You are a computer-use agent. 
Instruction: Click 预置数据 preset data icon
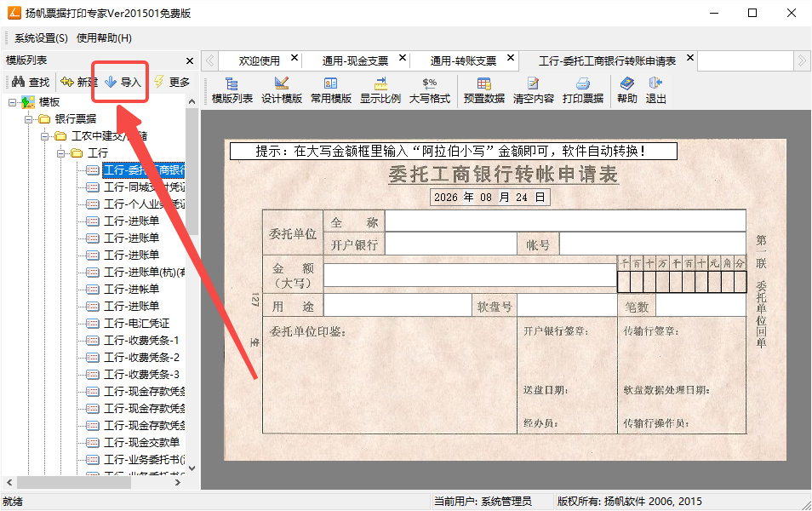pos(483,90)
